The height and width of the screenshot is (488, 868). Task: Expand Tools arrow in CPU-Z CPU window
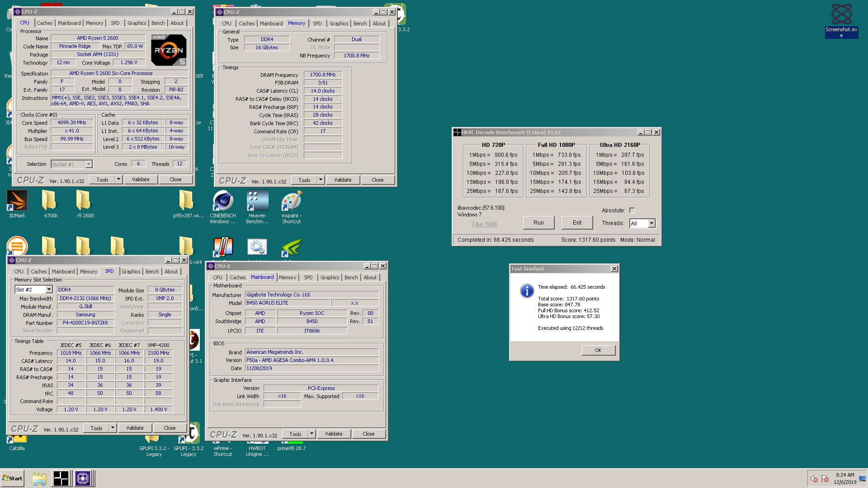pyautogui.click(x=118, y=179)
